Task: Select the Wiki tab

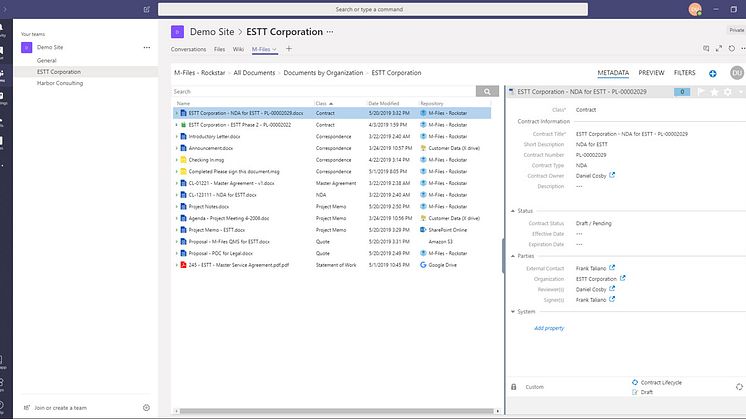Action: tap(238, 48)
